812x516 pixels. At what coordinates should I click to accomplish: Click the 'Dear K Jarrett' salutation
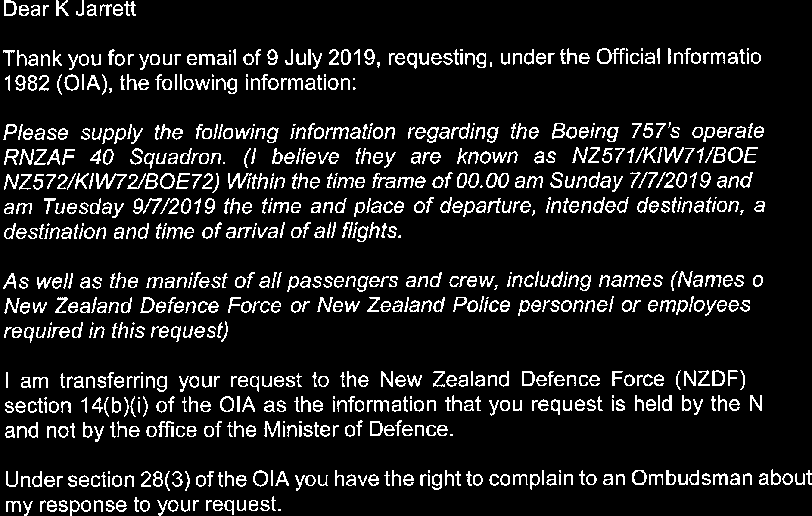pyautogui.click(x=69, y=10)
